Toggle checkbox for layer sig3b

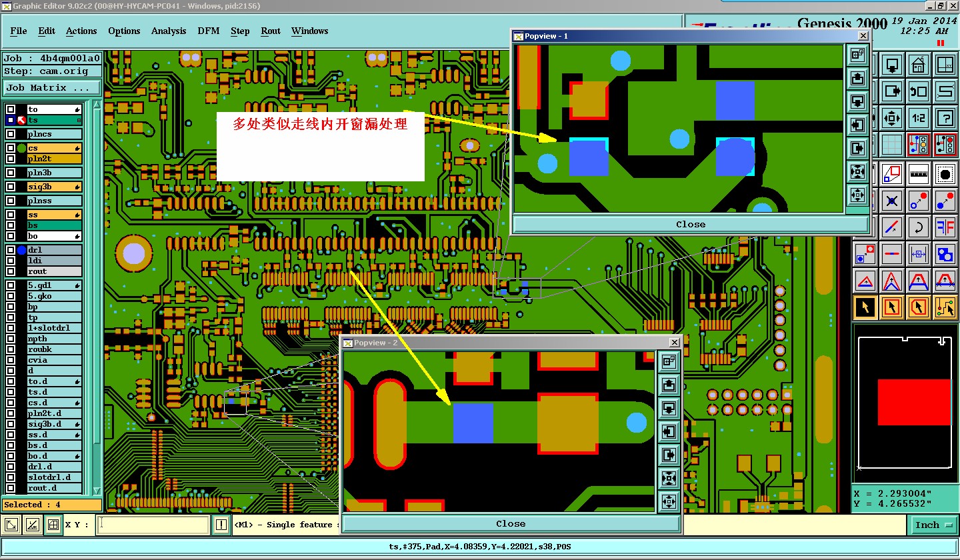pyautogui.click(x=11, y=187)
